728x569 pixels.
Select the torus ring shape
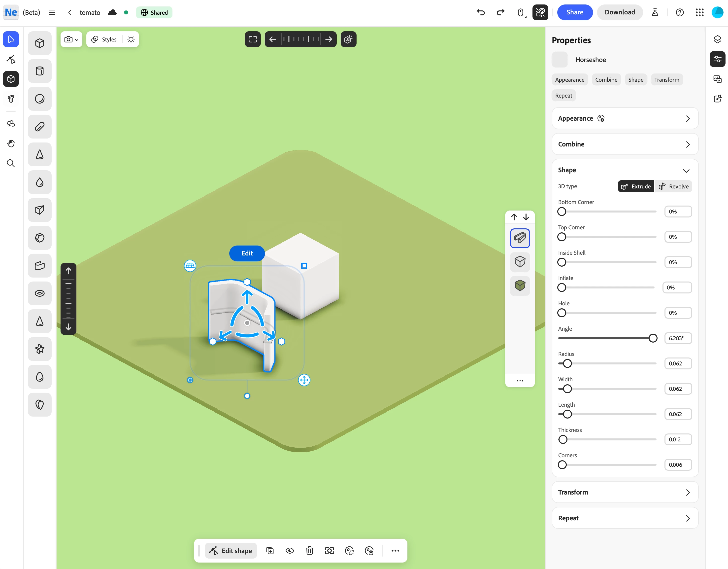(x=40, y=293)
